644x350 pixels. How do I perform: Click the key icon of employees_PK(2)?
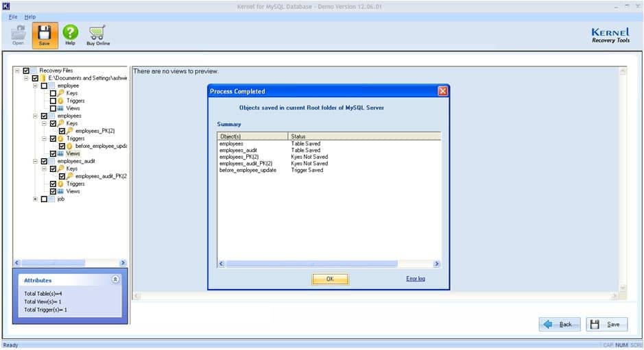(x=70, y=131)
